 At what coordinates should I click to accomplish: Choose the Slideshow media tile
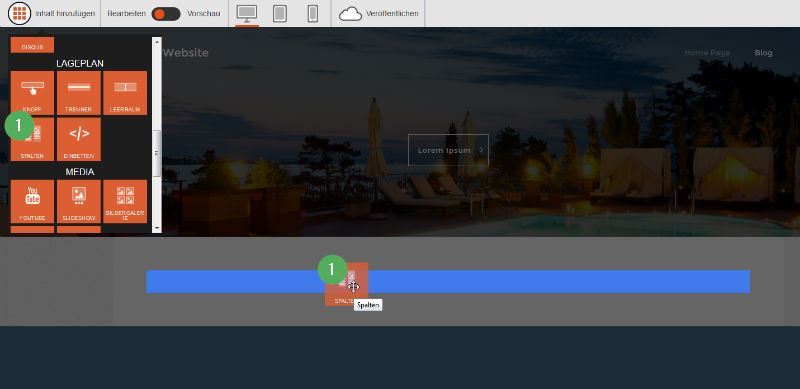coord(79,202)
